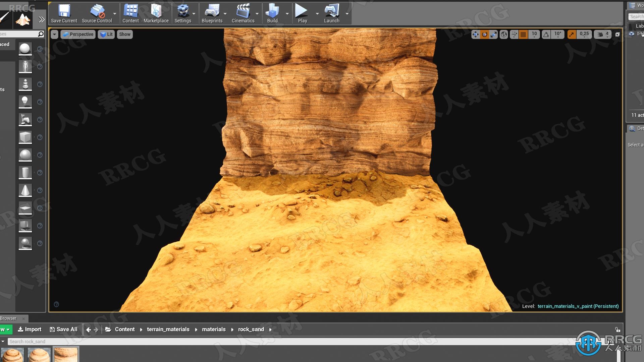This screenshot has height=362, width=644.
Task: Open help for the Point Light row
Action: tap(40, 102)
